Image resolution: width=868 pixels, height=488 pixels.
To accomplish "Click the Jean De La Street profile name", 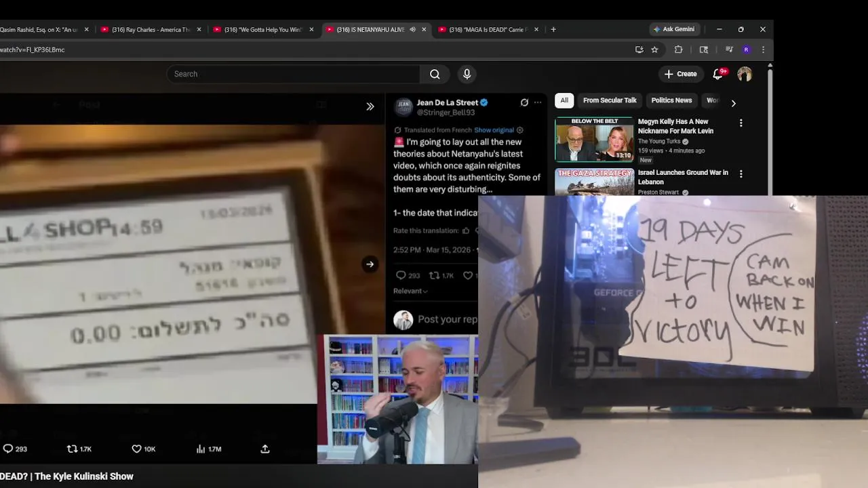I will tap(447, 103).
